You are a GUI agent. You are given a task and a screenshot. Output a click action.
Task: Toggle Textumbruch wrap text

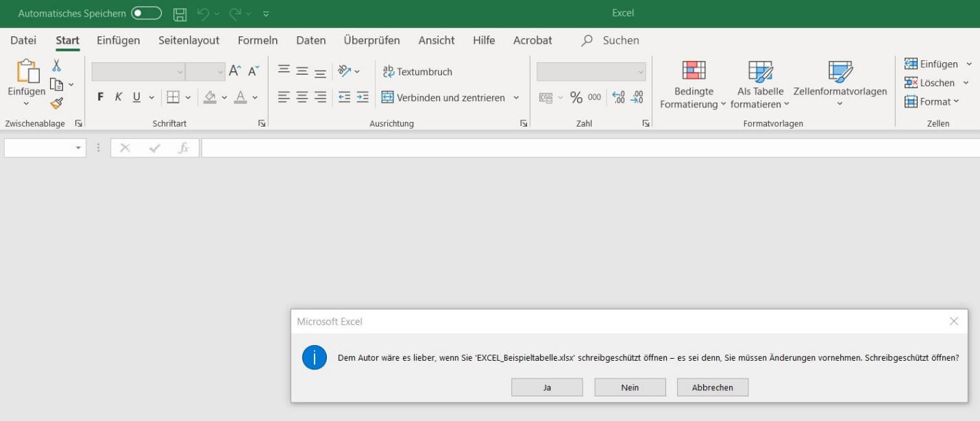417,71
